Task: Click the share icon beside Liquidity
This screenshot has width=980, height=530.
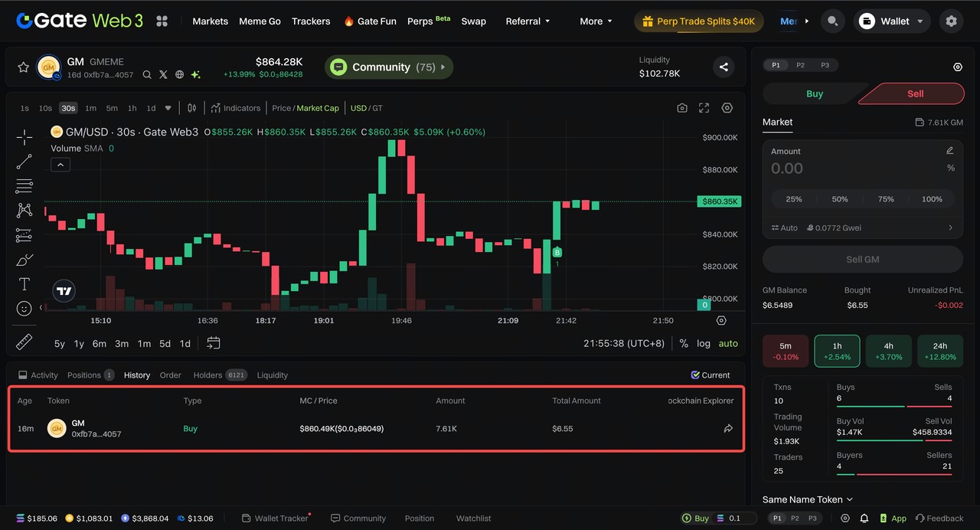Action: pyautogui.click(x=724, y=67)
